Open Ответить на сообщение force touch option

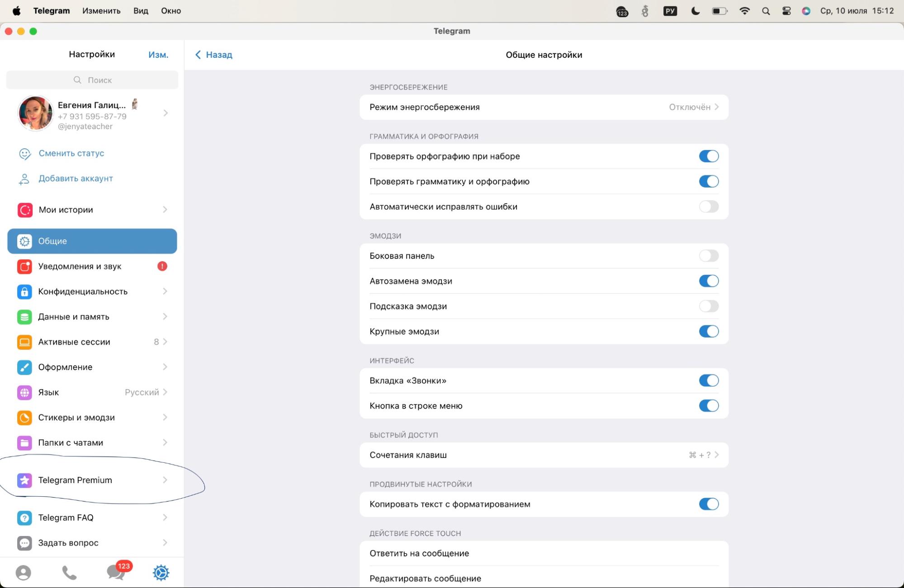click(544, 554)
